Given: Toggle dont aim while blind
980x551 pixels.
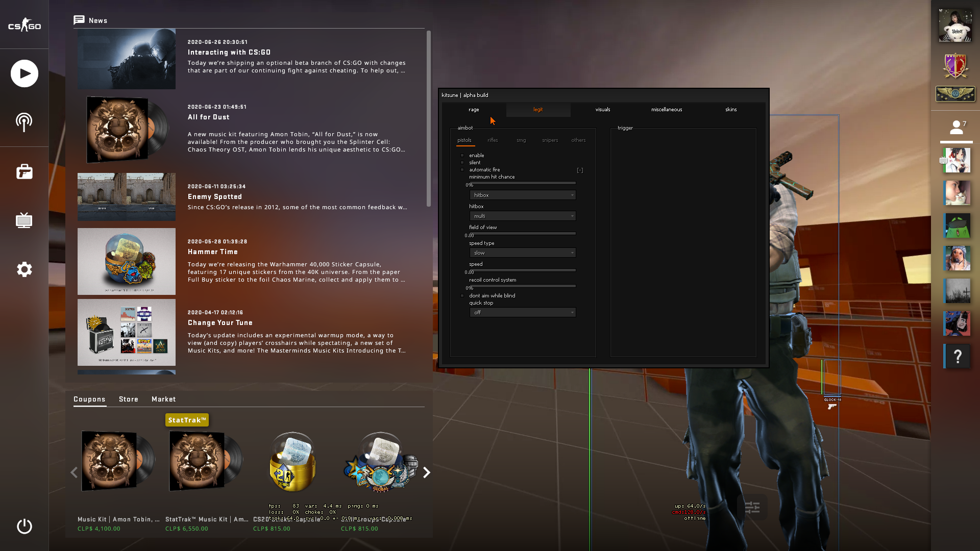Looking at the screenshot, I should (462, 295).
